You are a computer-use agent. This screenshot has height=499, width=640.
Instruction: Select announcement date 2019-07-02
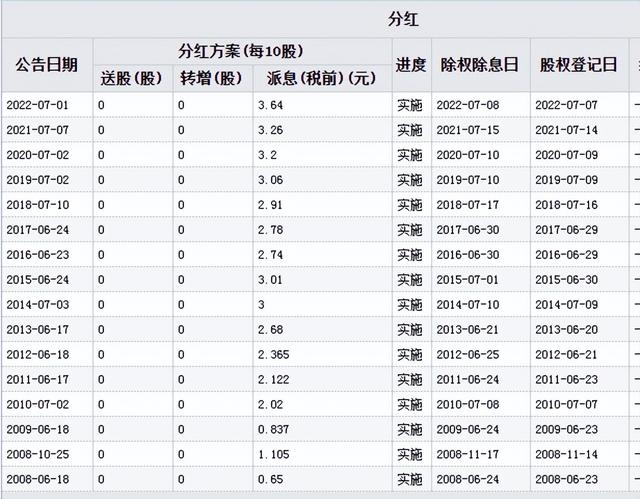(38, 180)
